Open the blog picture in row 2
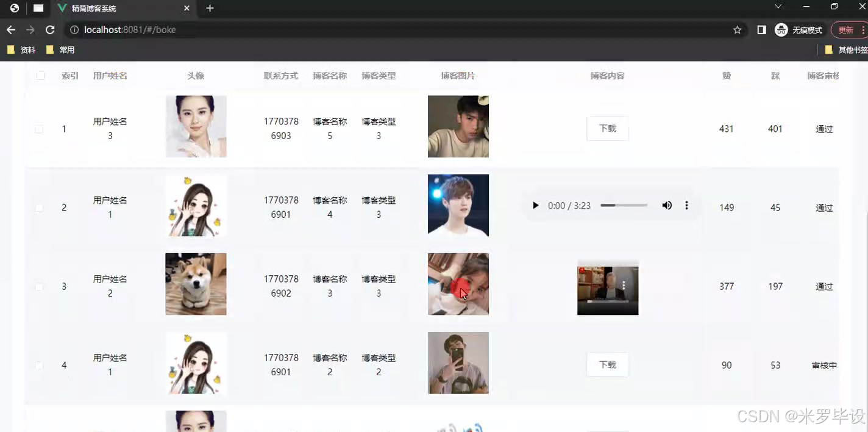Viewport: 868px width, 432px height. [x=458, y=206]
